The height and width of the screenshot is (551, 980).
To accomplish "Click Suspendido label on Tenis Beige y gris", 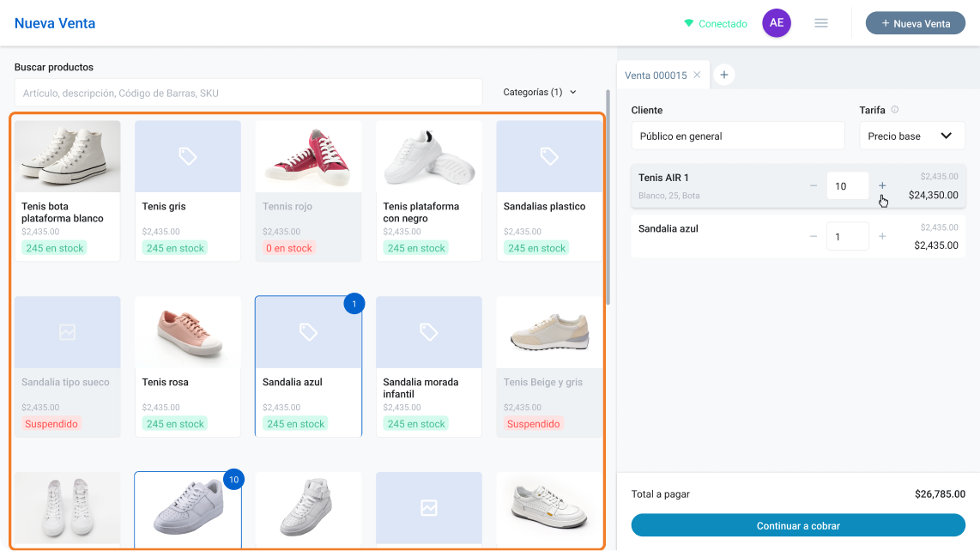I will 533,424.
